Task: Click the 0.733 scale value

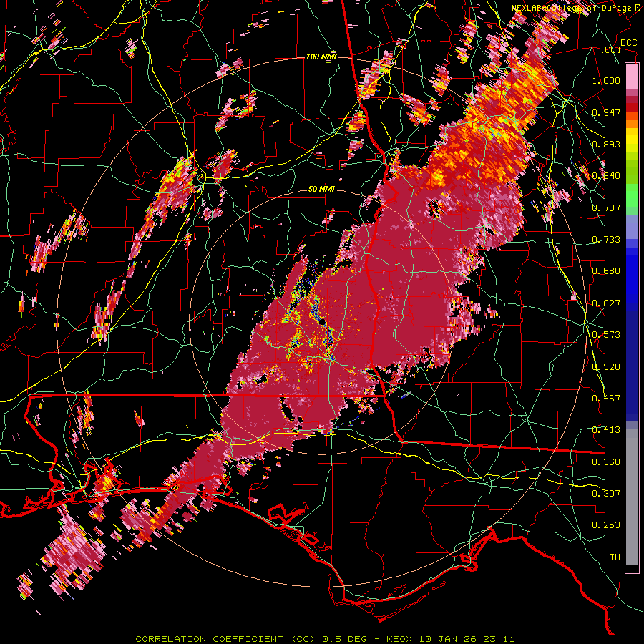Action: click(606, 240)
